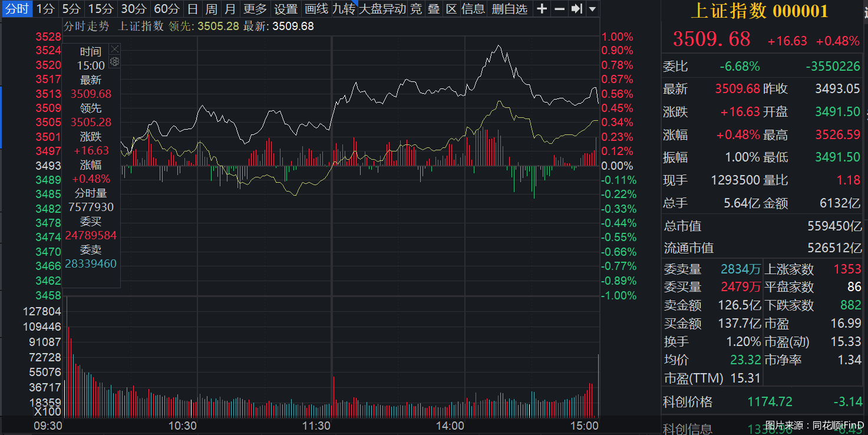Image resolution: width=868 pixels, height=435 pixels.
Task: Click the 总手 5.64亿 value
Action: 742,203
